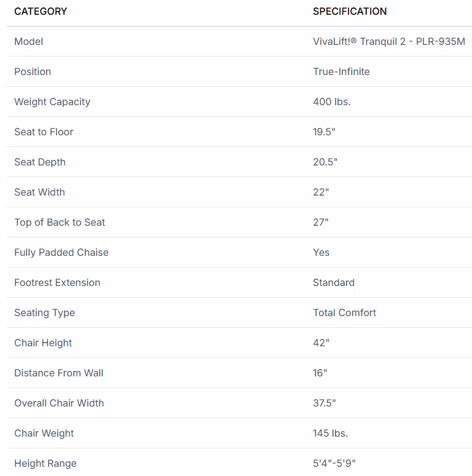
Task: Click the Top of Back to Seat label
Action: [60, 222]
